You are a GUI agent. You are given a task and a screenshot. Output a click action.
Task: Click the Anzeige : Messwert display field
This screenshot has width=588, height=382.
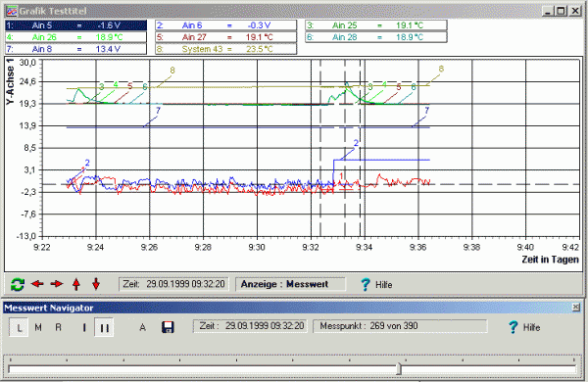pyautogui.click(x=290, y=284)
